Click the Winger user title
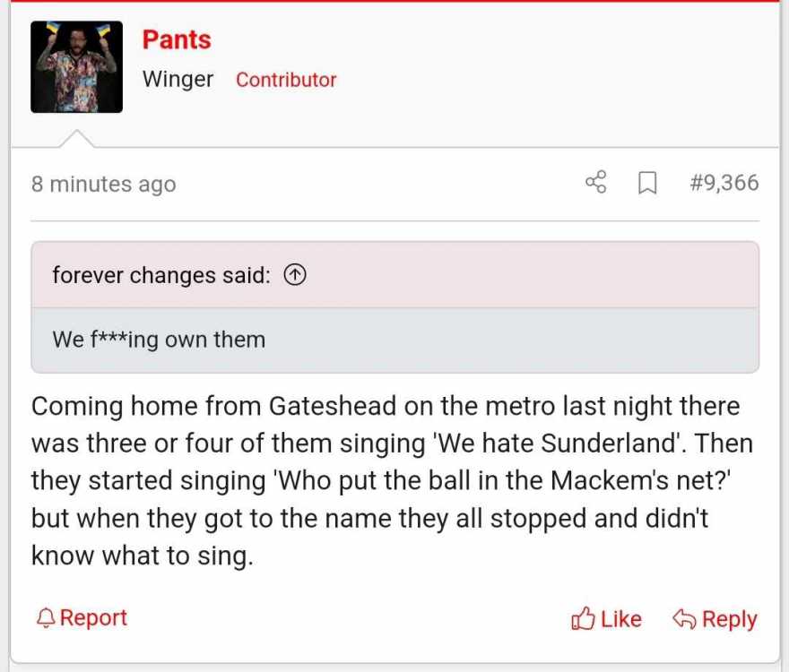The image size is (789, 672). point(178,80)
